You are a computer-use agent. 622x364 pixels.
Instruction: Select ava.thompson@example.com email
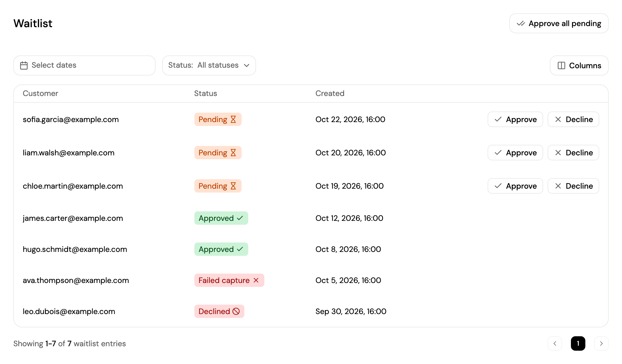coord(76,280)
